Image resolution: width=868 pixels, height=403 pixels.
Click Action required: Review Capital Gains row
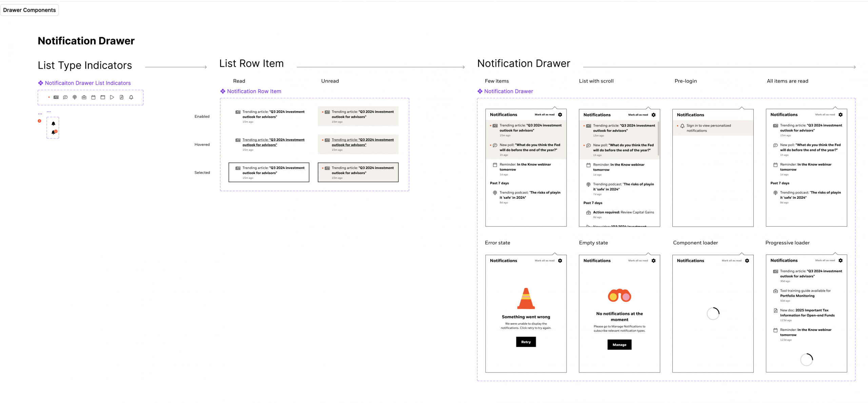coord(619,214)
